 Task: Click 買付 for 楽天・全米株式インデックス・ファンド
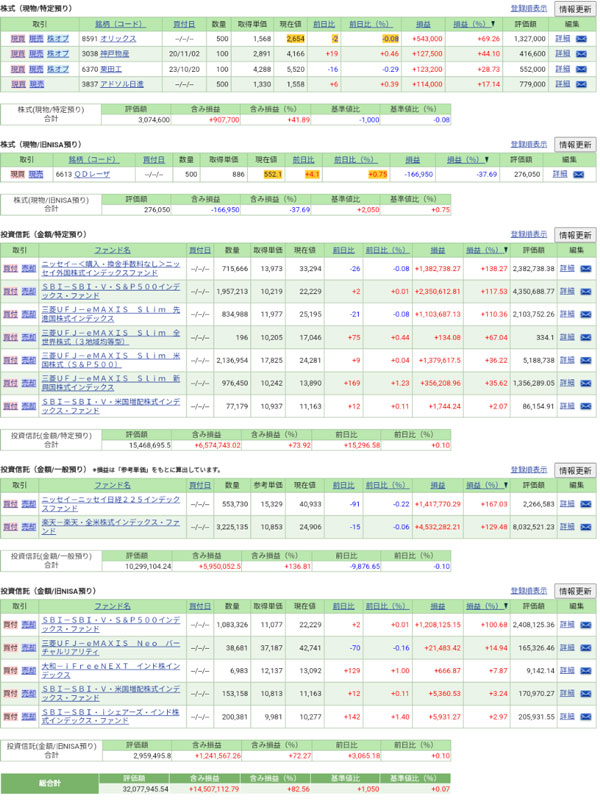tap(10, 525)
